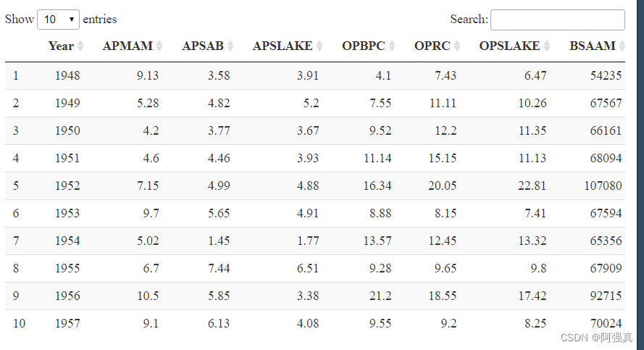Click row number 7 in the table

coord(16,241)
